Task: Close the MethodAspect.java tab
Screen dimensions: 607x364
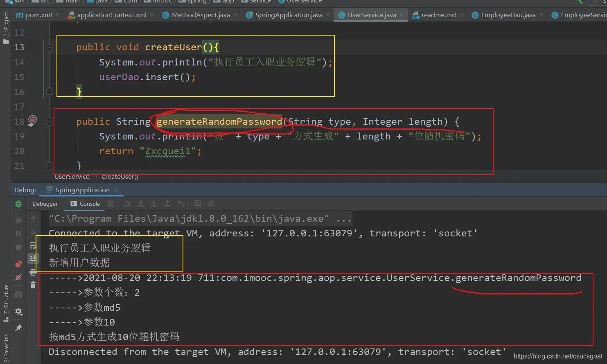Action: (x=235, y=15)
